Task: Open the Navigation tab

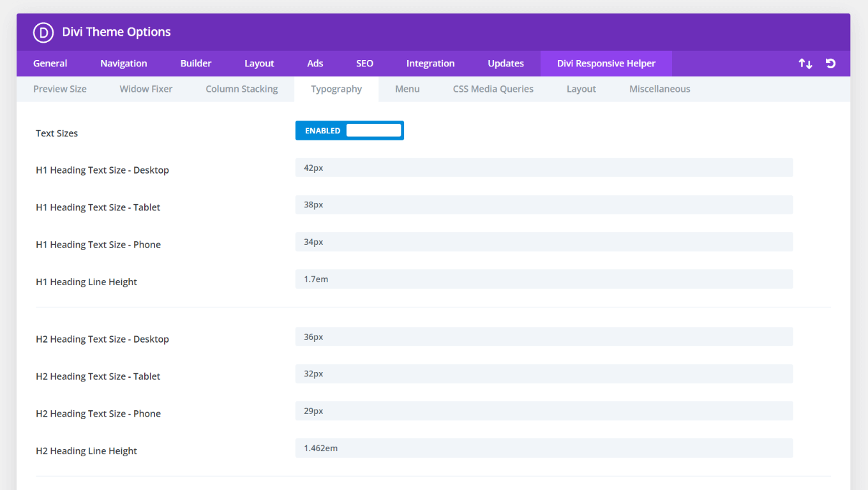Action: point(124,64)
